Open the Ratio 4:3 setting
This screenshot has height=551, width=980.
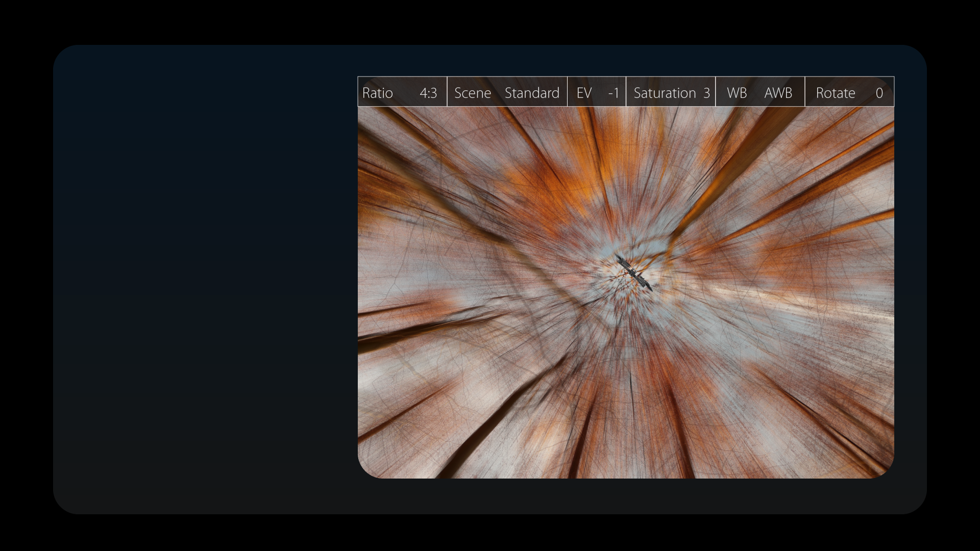(402, 92)
